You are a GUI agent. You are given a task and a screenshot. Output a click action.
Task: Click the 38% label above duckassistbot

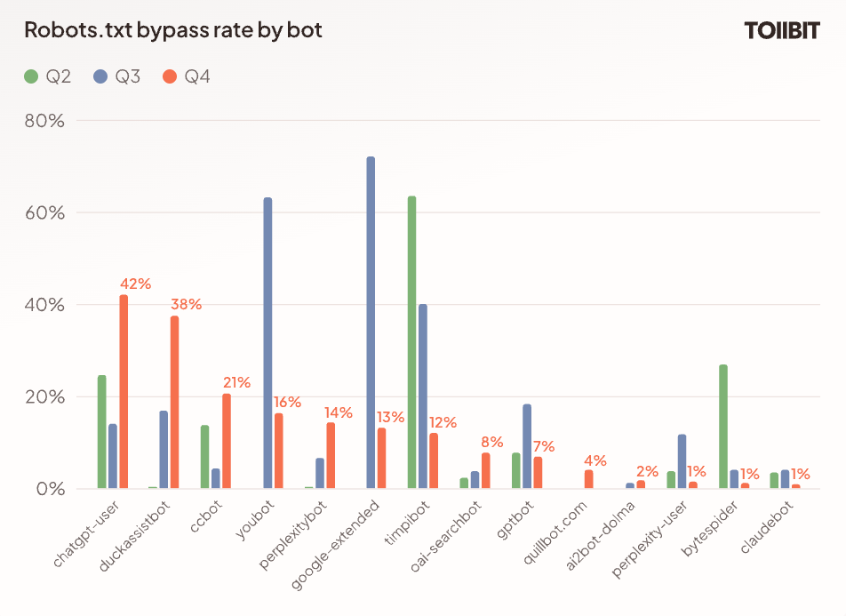[186, 304]
